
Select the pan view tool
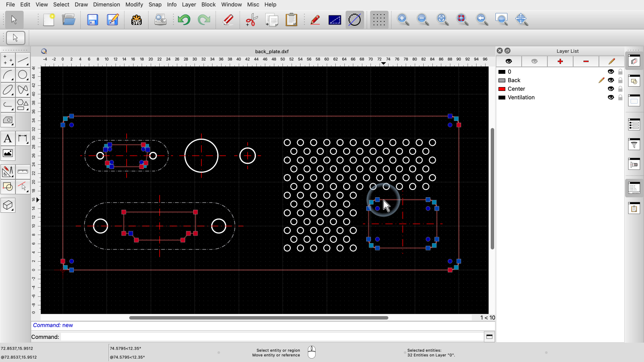521,19
